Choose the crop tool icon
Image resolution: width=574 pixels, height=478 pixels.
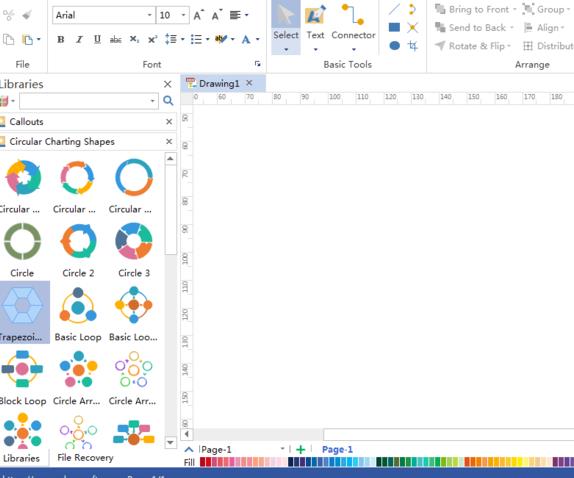413,46
